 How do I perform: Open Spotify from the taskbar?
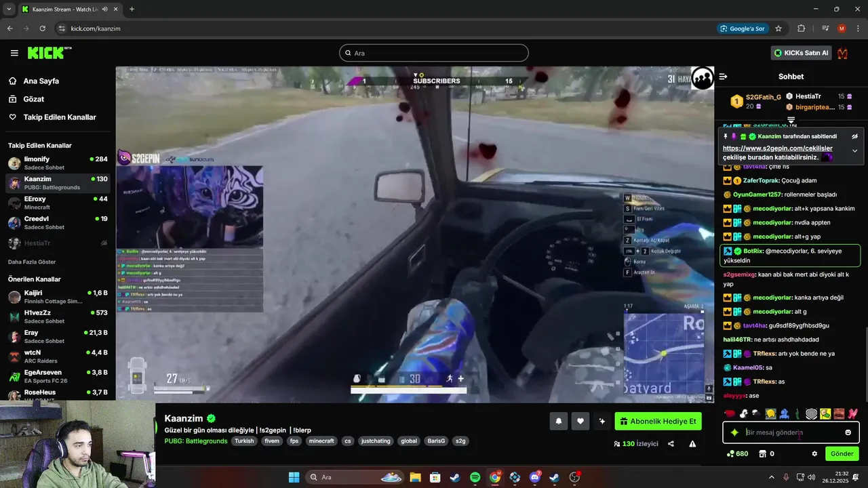(x=475, y=477)
